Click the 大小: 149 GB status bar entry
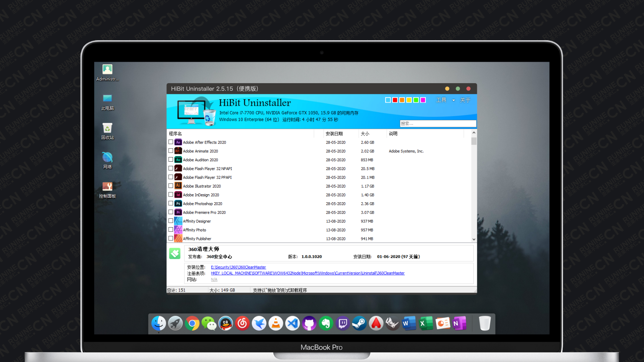The image size is (644, 362). click(222, 290)
